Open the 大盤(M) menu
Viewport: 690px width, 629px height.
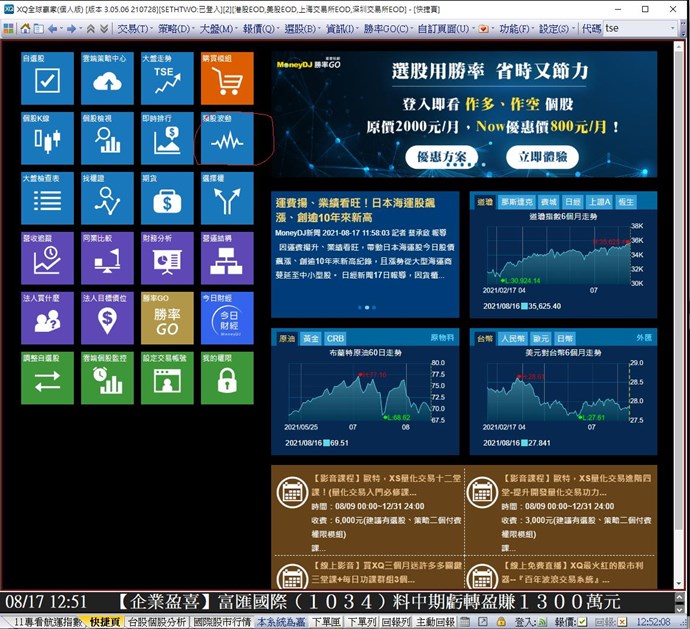217,29
